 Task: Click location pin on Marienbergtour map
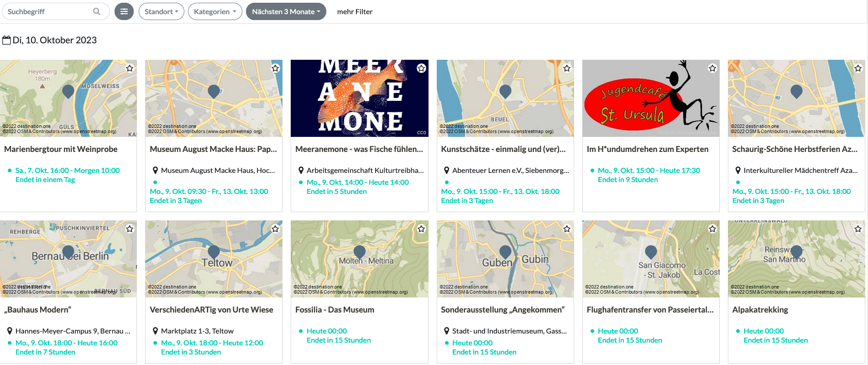click(68, 91)
